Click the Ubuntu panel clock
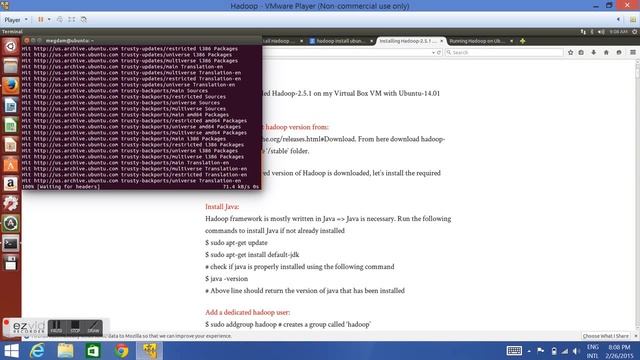Image resolution: width=640 pixels, height=360 pixels. [619, 32]
